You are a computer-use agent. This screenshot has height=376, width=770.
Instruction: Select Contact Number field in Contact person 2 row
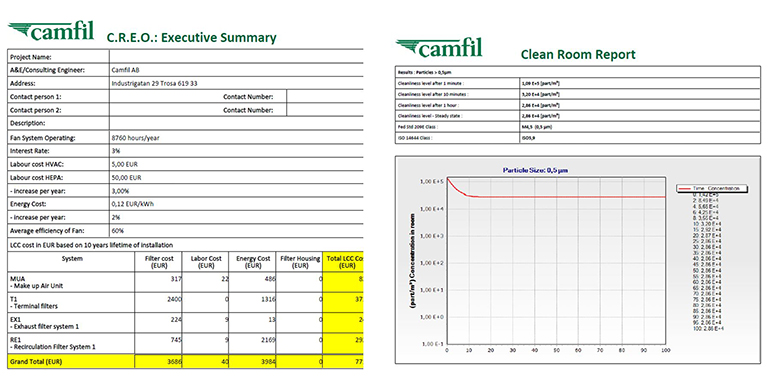click(325, 110)
